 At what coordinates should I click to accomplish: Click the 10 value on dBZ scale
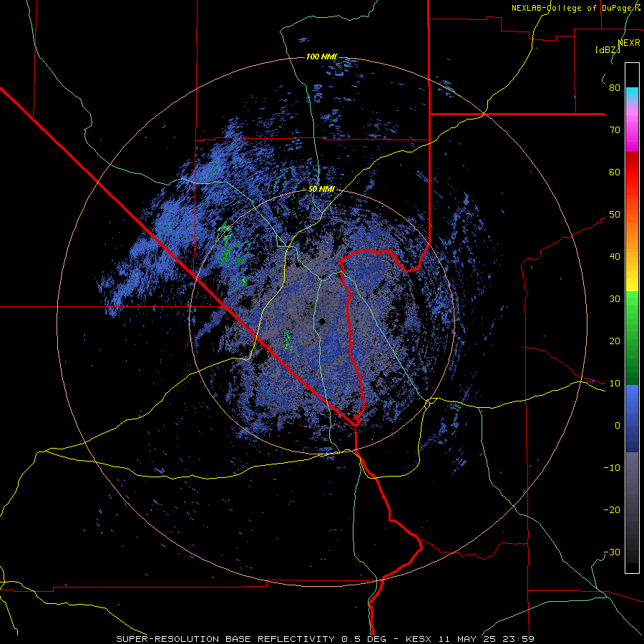pyautogui.click(x=615, y=384)
